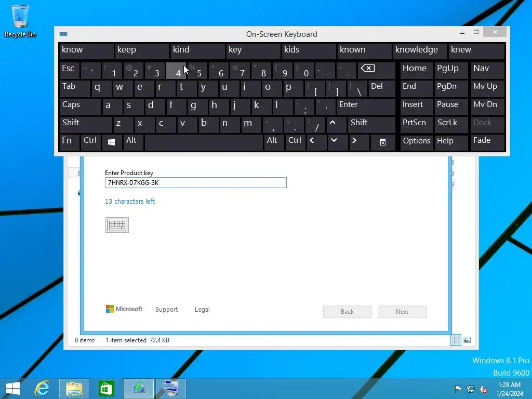Image resolution: width=532 pixels, height=399 pixels.
Task: Tap the PgDn key
Action: [451, 88]
